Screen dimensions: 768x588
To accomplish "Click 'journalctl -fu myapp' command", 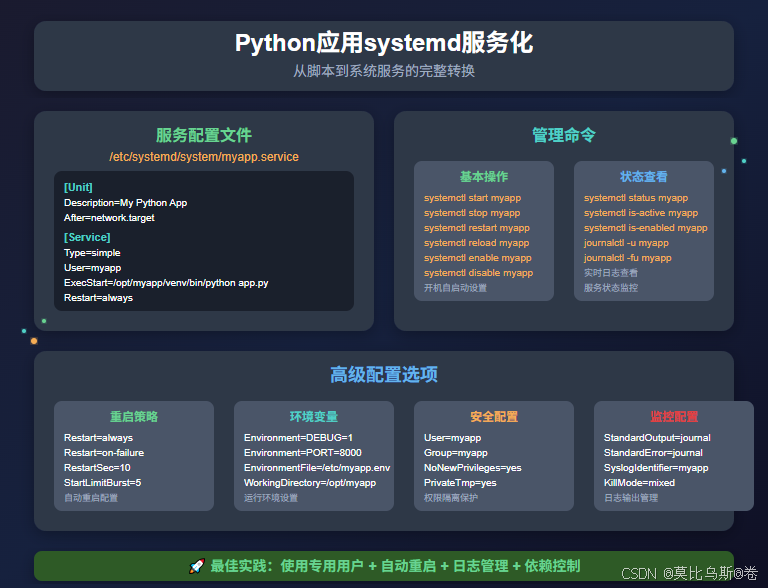I will pos(628,258).
